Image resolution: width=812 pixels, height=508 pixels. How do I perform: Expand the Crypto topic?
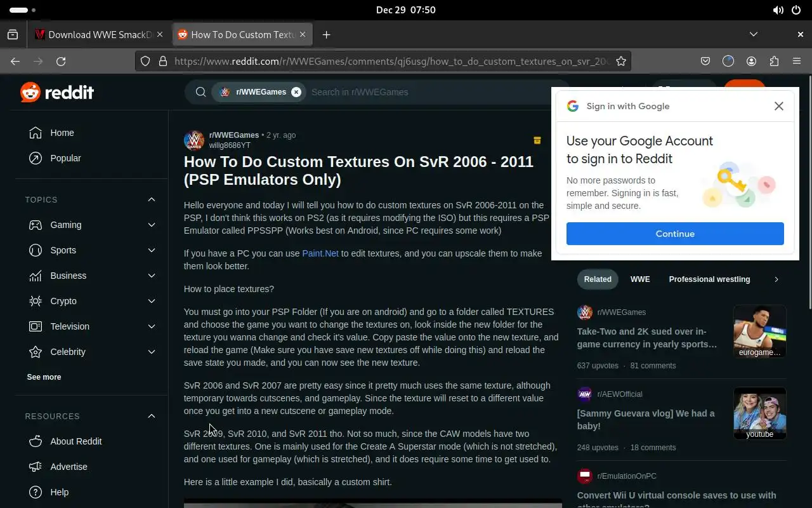click(x=152, y=301)
